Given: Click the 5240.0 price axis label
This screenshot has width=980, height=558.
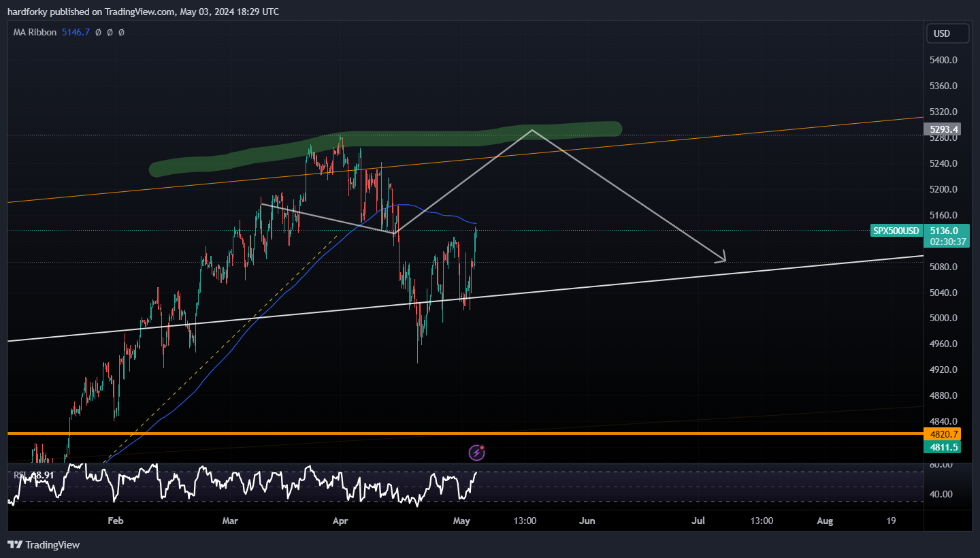Looking at the screenshot, I should (x=943, y=163).
